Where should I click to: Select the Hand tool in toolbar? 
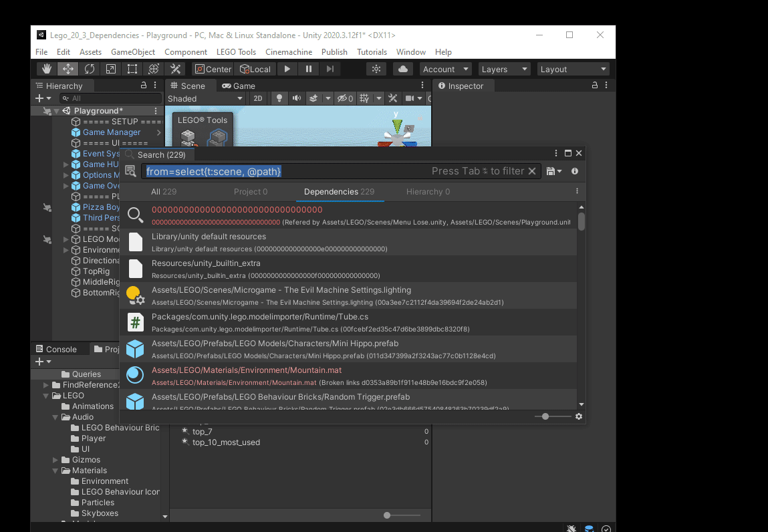click(46, 69)
